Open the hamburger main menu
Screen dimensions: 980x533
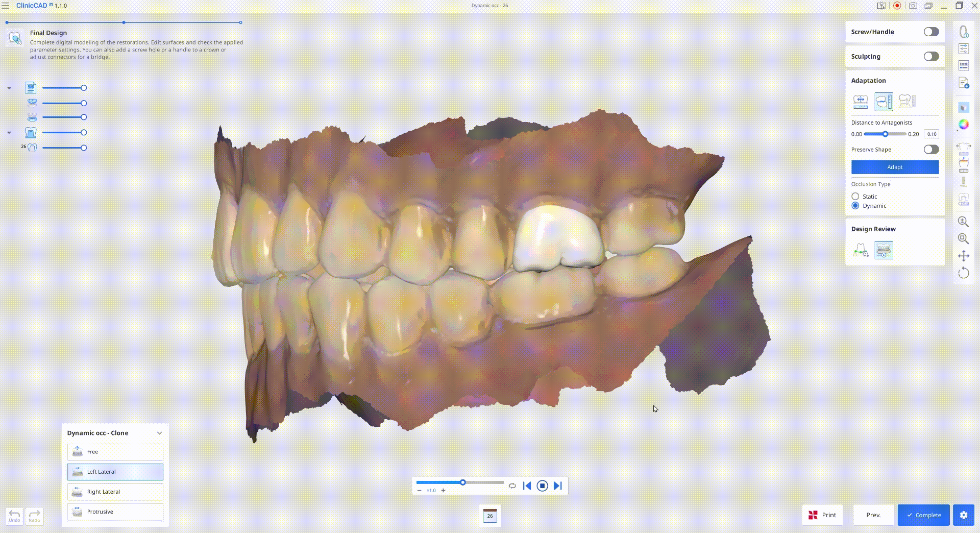[6, 6]
